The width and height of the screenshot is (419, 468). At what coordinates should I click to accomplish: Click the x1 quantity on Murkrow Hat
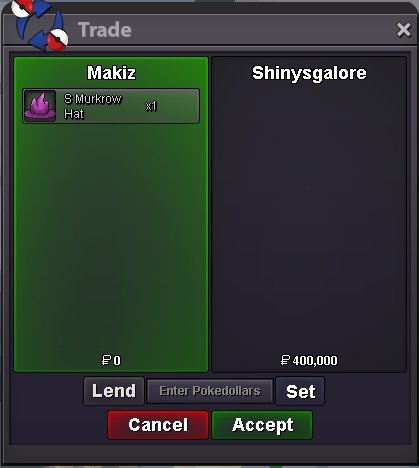point(151,106)
